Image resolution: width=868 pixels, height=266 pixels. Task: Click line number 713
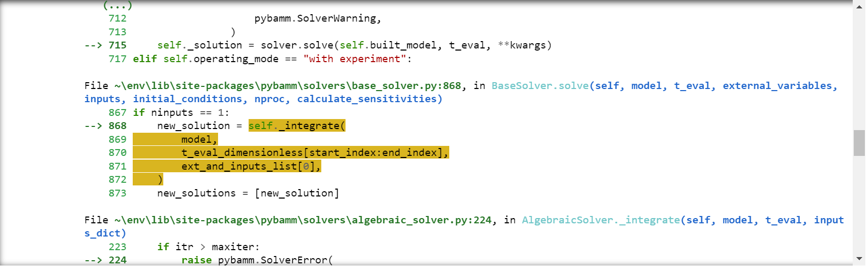click(x=117, y=32)
